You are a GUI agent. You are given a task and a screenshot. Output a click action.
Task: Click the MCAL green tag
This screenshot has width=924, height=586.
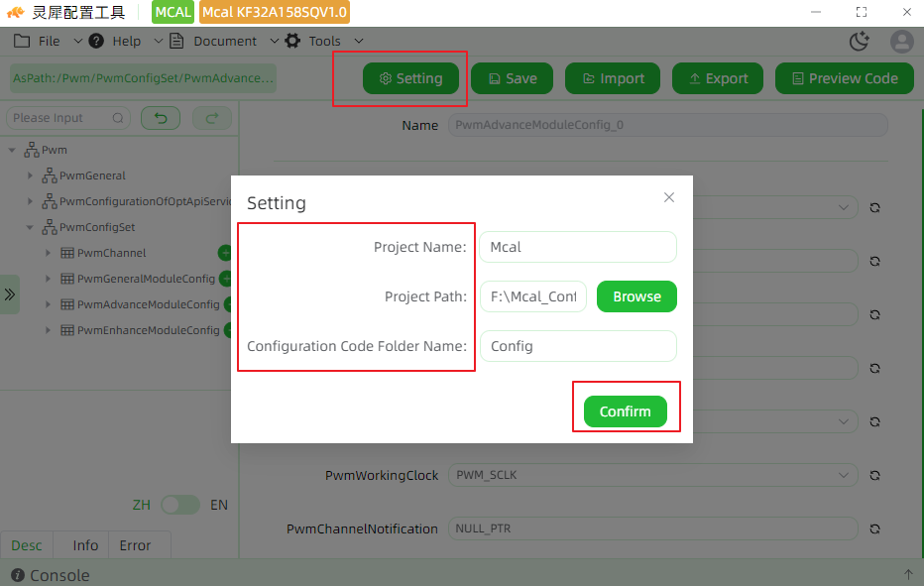coord(173,12)
